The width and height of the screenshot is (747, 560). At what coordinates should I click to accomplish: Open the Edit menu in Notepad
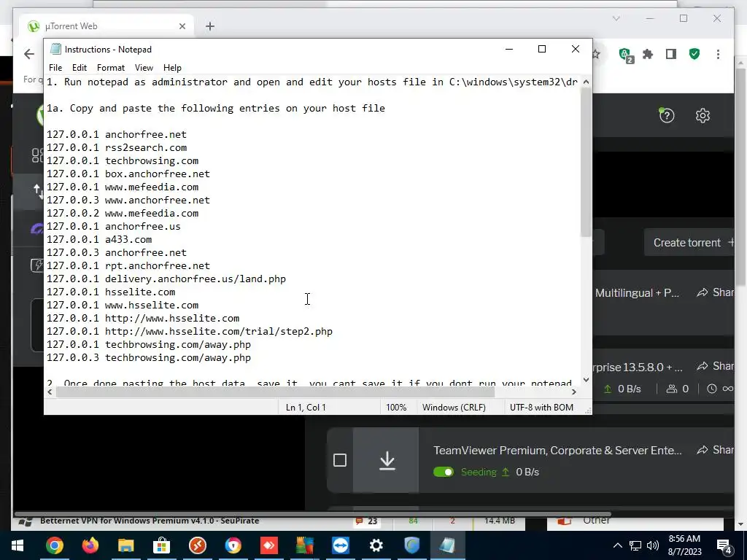click(79, 68)
